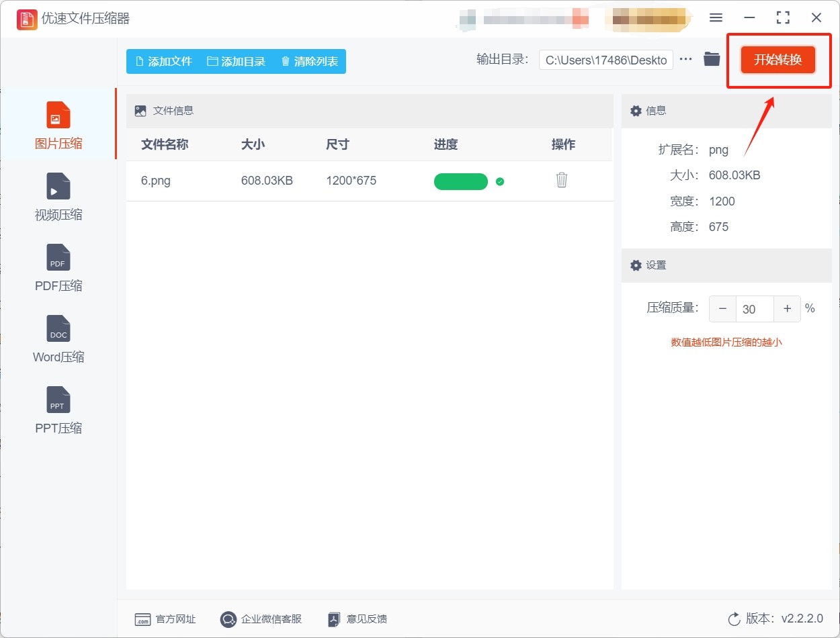The height and width of the screenshot is (638, 840).
Task: Clear the list with 清除列表
Action: pos(309,61)
